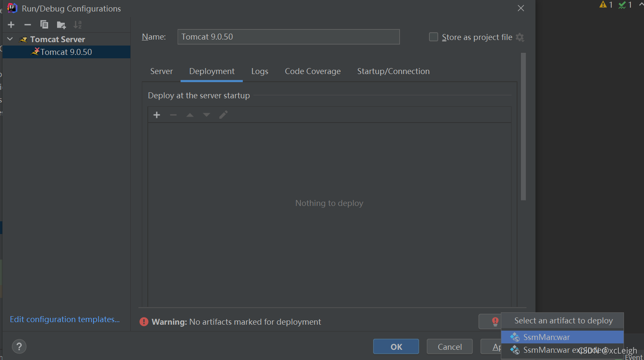Switch to the Deployment tab
Image resolution: width=644 pixels, height=360 pixels.
[212, 71]
